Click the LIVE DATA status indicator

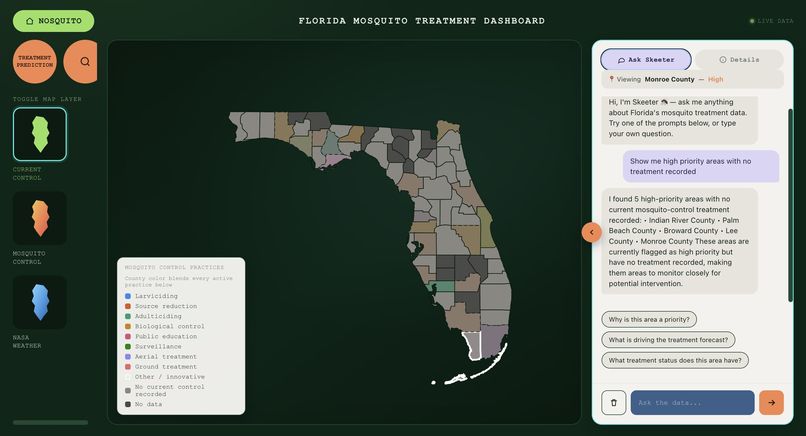tap(772, 21)
